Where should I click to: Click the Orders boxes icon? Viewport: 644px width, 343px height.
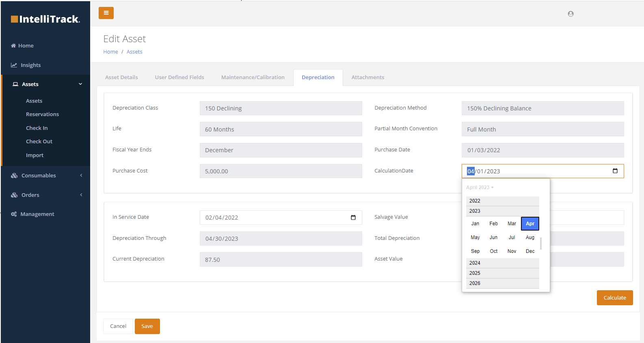(14, 195)
